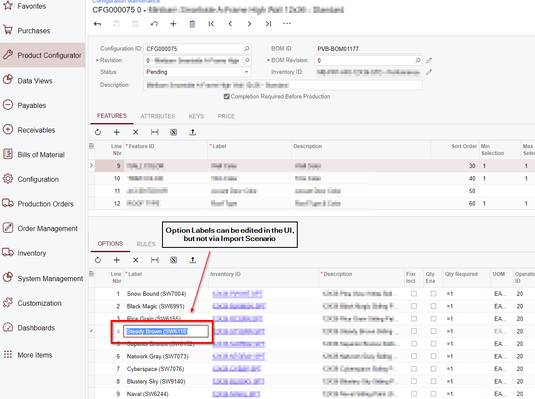535x399 pixels.
Task: Delete the current configuration record
Action: [x=192, y=24]
